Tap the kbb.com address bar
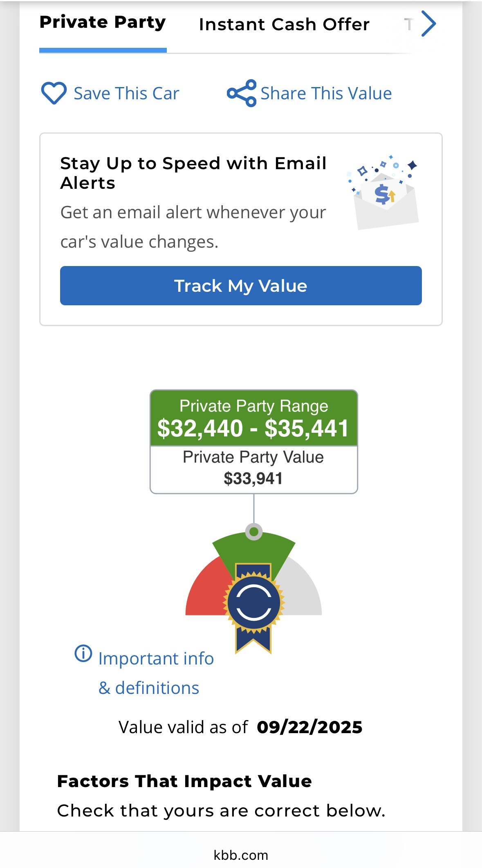The image size is (482, 868). point(241,855)
